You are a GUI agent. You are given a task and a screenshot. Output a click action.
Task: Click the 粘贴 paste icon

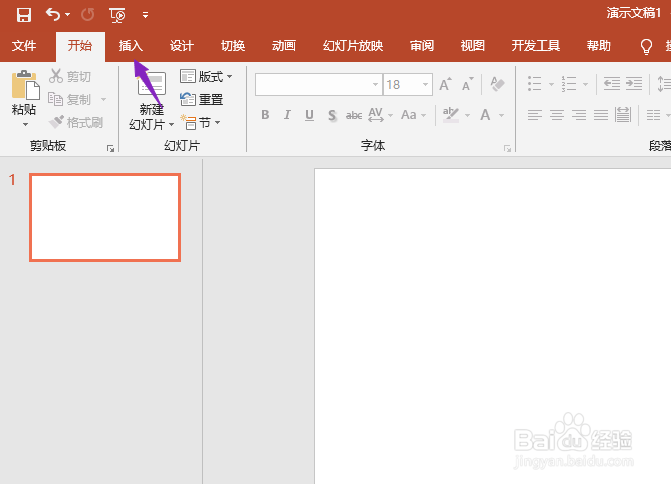(x=25, y=85)
